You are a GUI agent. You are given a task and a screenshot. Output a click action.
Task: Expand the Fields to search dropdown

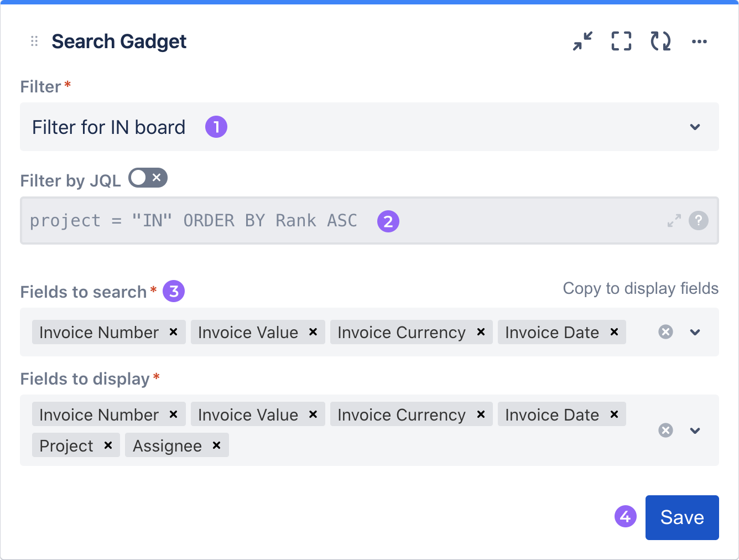pyautogui.click(x=695, y=332)
